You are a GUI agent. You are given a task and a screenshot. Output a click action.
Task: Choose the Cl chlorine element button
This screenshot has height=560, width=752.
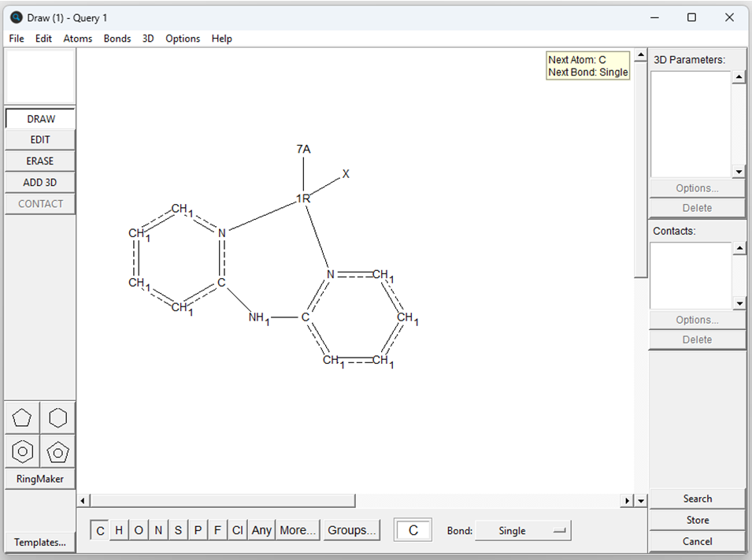(x=237, y=531)
